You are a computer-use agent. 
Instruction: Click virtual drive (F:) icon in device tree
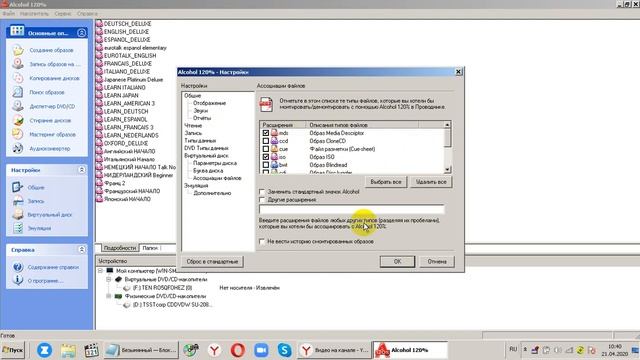[x=127, y=288]
